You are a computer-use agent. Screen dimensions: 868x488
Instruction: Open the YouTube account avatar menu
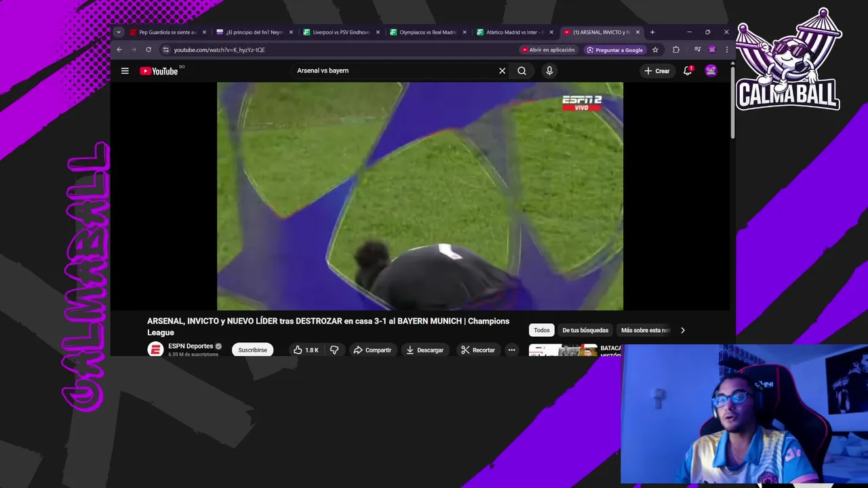click(711, 70)
